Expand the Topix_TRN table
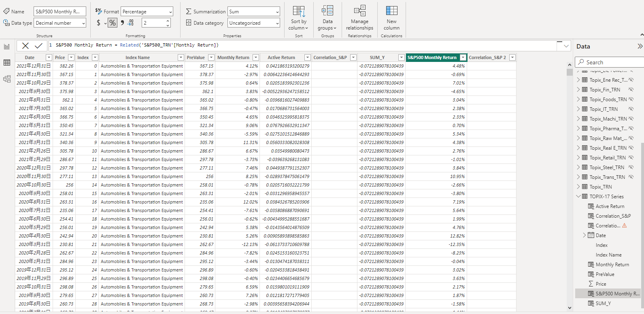This screenshot has width=644, height=314. pos(578,187)
